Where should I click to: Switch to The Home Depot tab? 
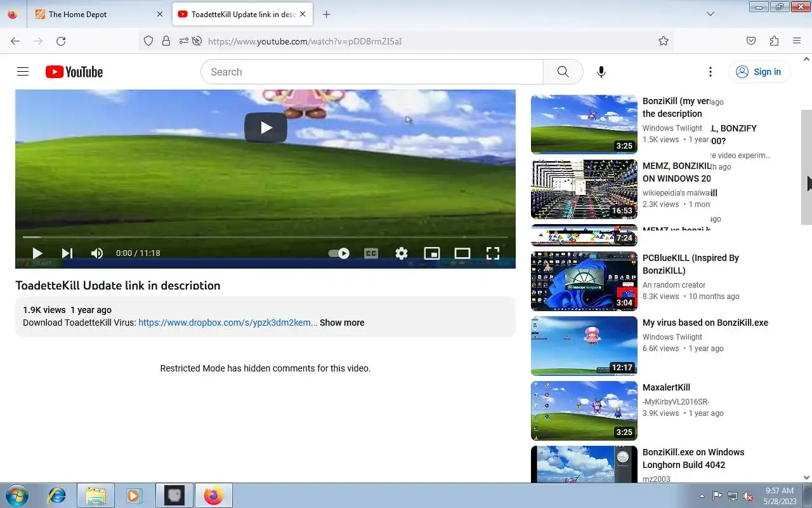click(x=98, y=14)
